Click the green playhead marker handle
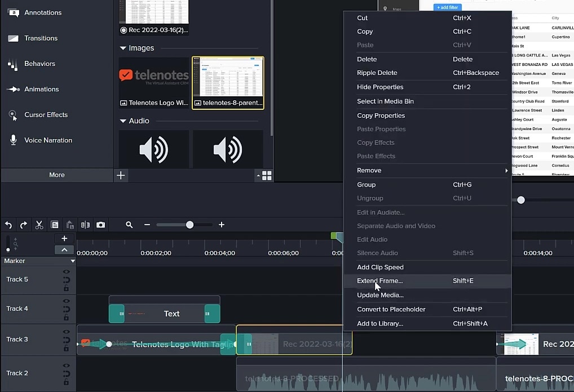Screen dimensions: 574x392 [x=333, y=235]
